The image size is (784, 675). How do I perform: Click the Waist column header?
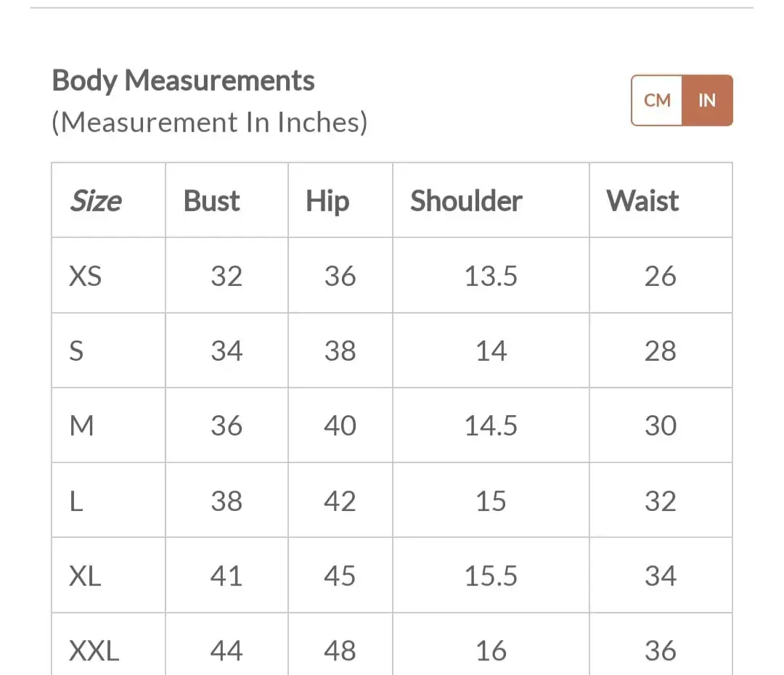642,201
